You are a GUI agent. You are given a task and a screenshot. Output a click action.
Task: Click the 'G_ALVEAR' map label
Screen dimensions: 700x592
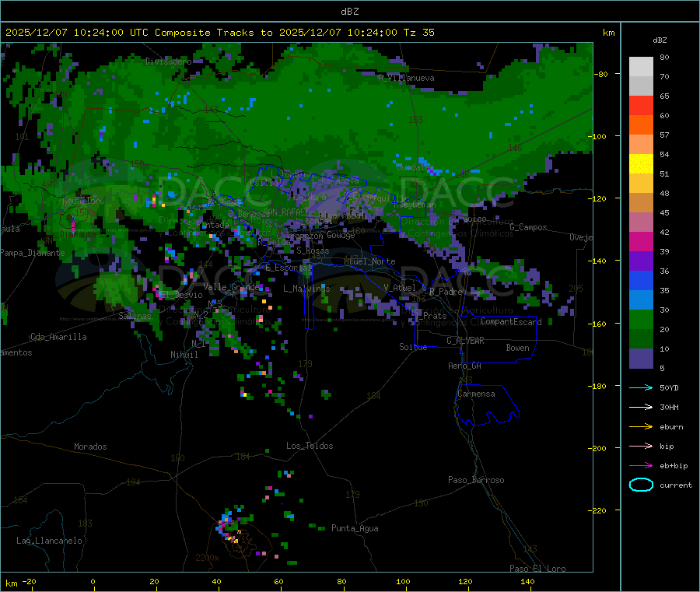coord(465,341)
